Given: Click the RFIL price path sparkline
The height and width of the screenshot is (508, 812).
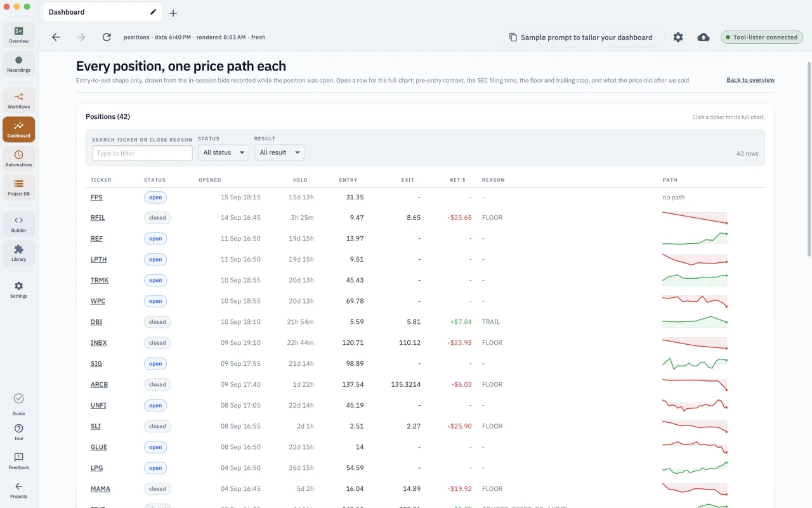Looking at the screenshot, I should pos(695,218).
